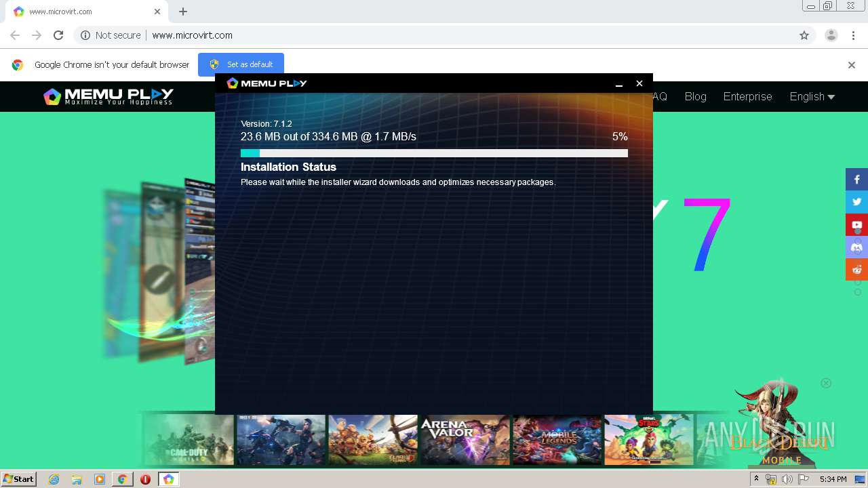Open new Chrome tab
The width and height of the screenshot is (868, 488).
(x=183, y=12)
